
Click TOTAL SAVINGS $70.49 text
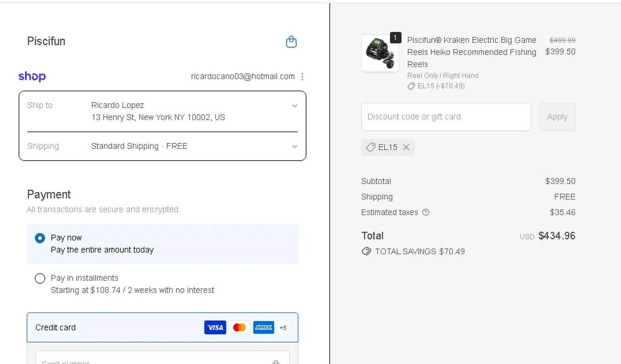(x=420, y=251)
